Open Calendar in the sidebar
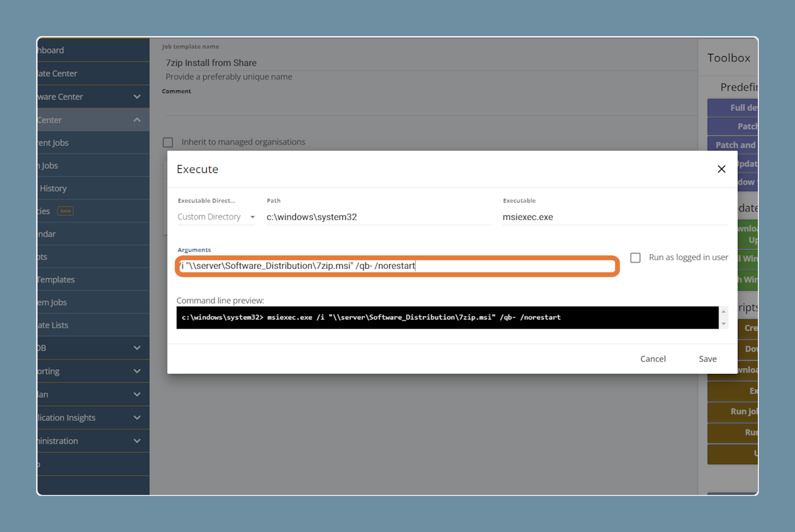The height and width of the screenshot is (532, 795). [93, 234]
